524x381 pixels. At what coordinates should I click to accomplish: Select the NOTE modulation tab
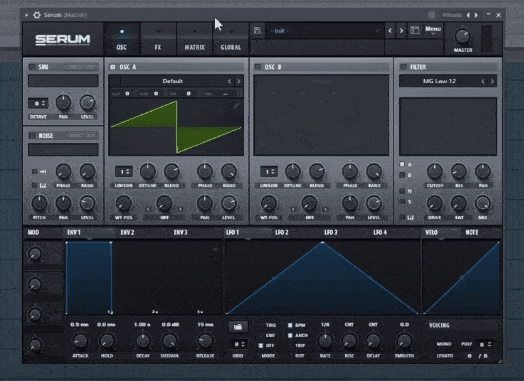(x=472, y=232)
